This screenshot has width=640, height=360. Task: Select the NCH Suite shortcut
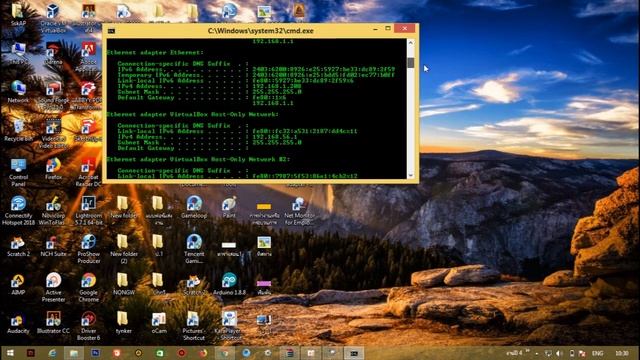53,245
